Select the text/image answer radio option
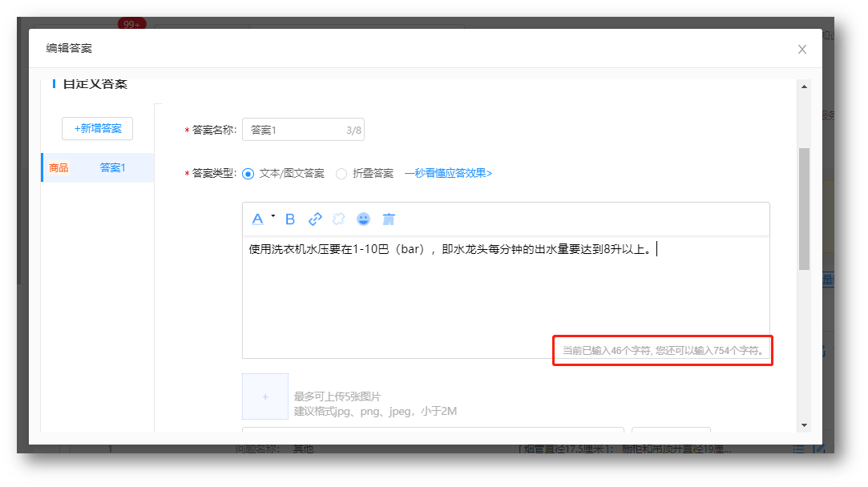The height and width of the screenshot is (487, 868). click(248, 174)
